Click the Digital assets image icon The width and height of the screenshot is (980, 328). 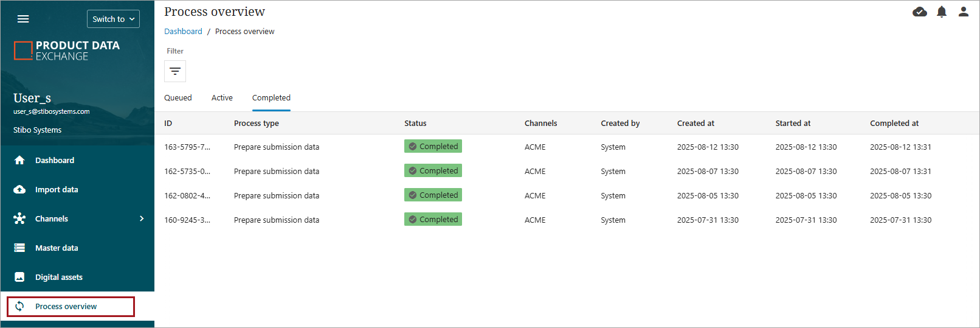tap(19, 277)
